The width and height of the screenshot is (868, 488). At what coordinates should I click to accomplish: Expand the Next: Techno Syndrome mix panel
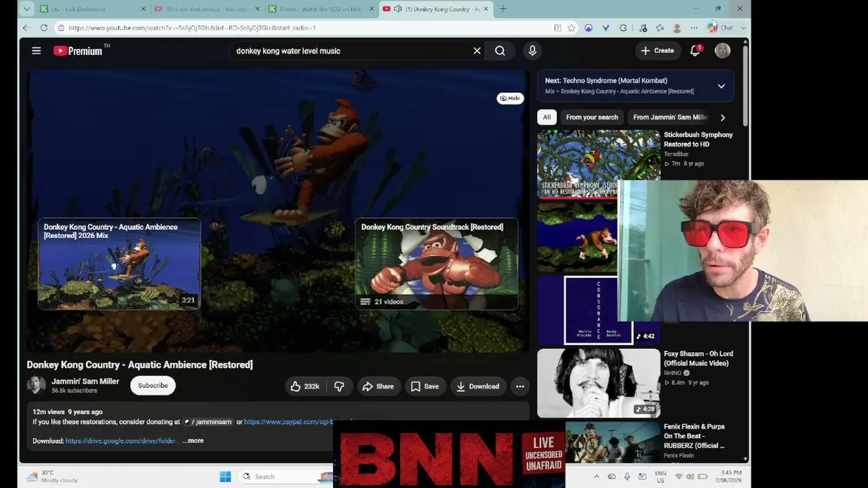pyautogui.click(x=721, y=86)
